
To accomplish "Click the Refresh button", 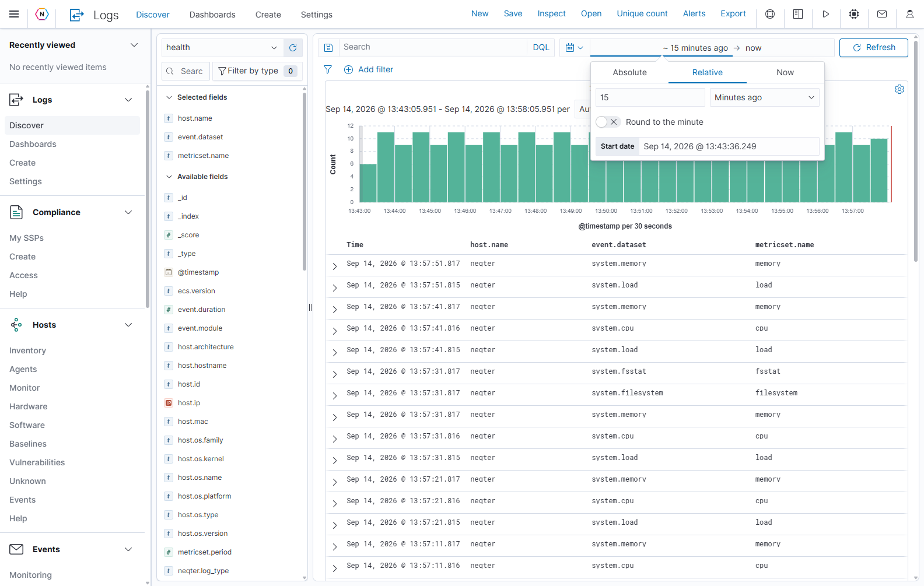I will pos(873,47).
